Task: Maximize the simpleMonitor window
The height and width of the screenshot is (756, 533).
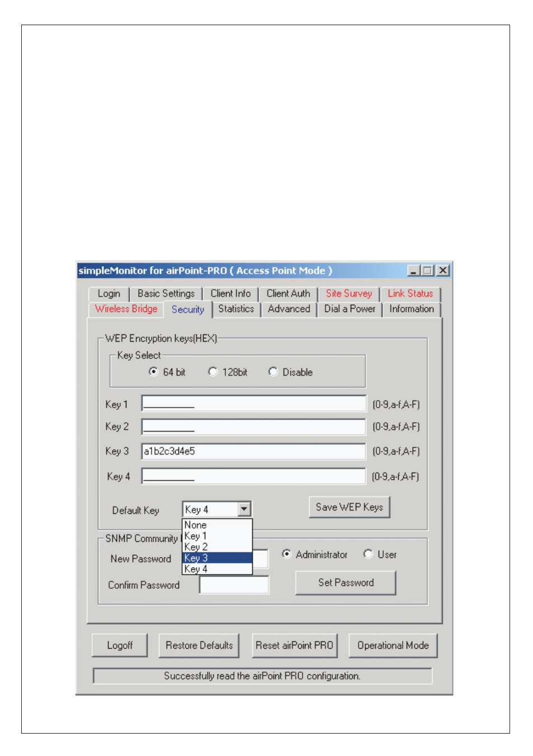Action: [x=428, y=271]
